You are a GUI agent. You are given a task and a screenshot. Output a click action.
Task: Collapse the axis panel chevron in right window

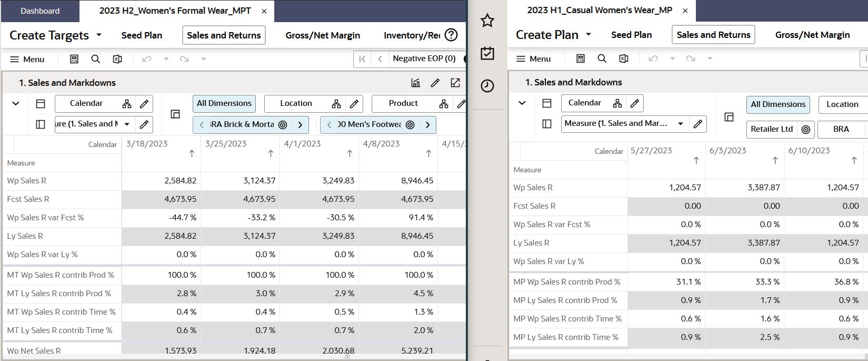pos(522,103)
